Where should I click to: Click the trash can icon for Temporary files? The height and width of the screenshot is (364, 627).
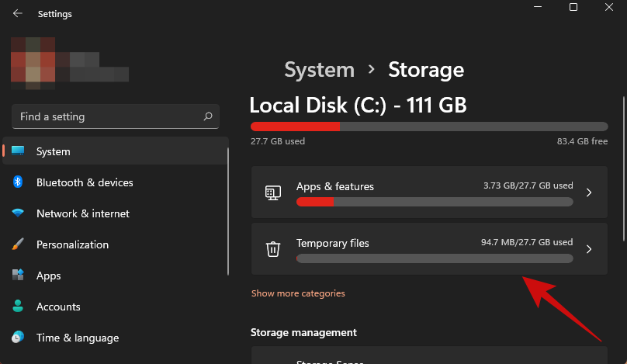tap(273, 249)
